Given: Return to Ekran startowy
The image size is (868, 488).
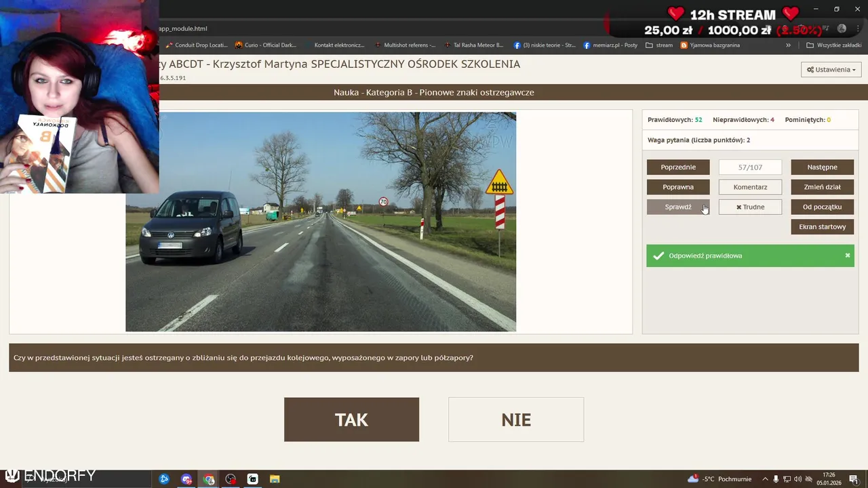Looking at the screenshot, I should [822, 226].
